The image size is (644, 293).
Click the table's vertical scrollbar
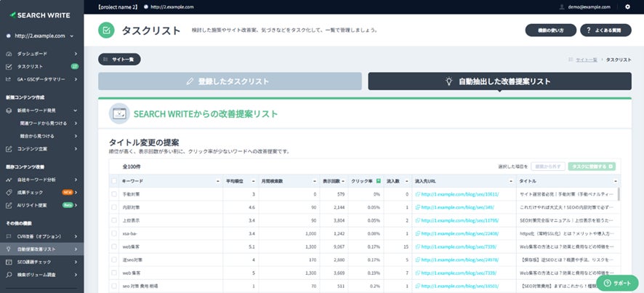(619, 195)
